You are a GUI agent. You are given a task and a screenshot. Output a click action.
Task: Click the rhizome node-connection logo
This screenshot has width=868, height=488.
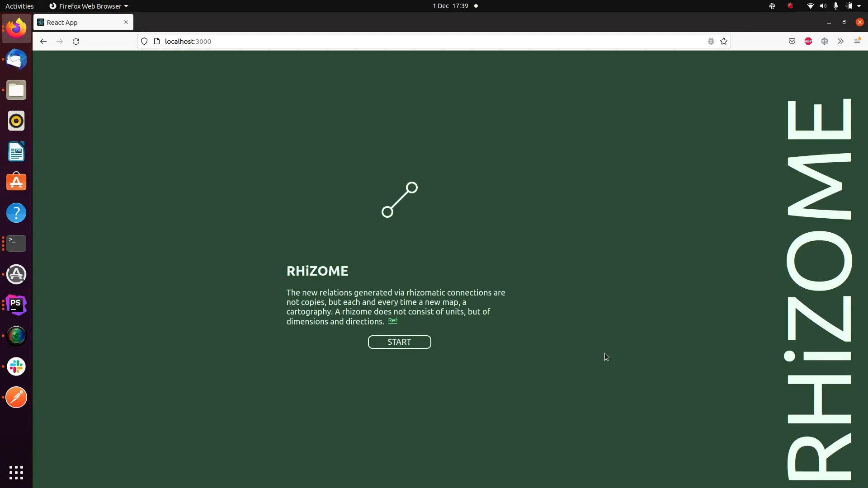coord(400,200)
